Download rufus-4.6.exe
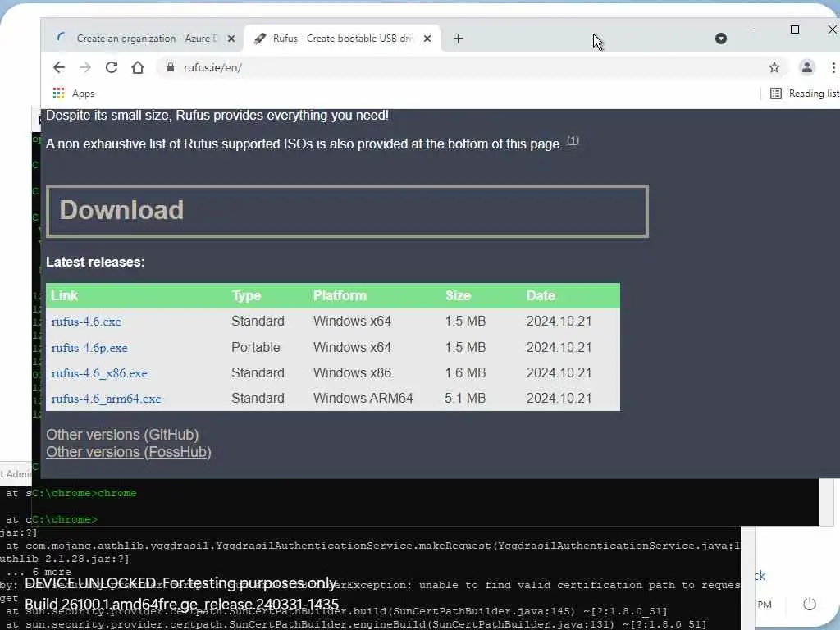This screenshot has height=630, width=840. (x=86, y=322)
